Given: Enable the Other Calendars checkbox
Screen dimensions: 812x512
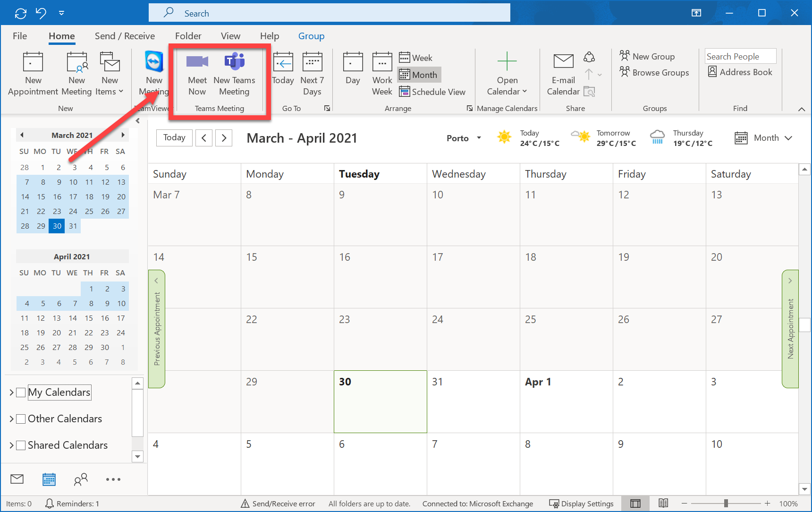Looking at the screenshot, I should 21,419.
